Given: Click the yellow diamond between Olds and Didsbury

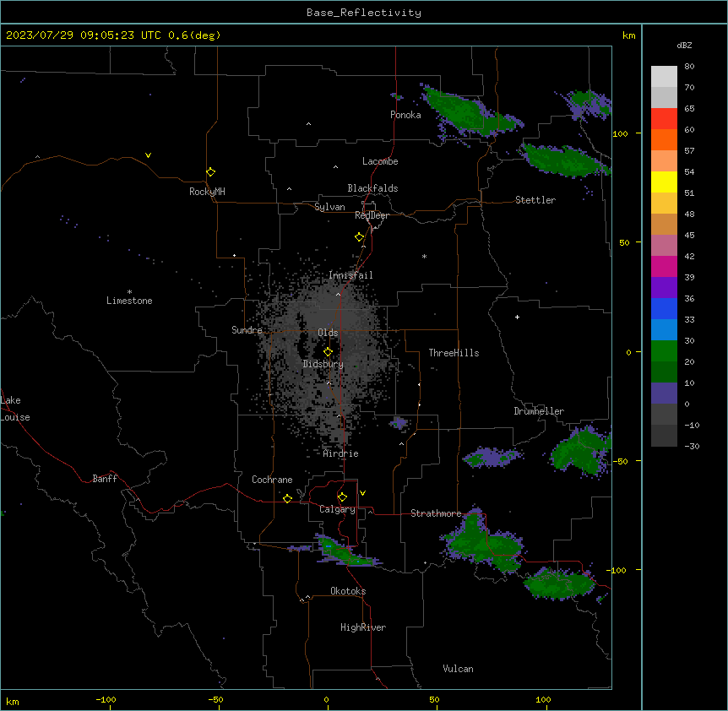Looking at the screenshot, I should point(329,352).
